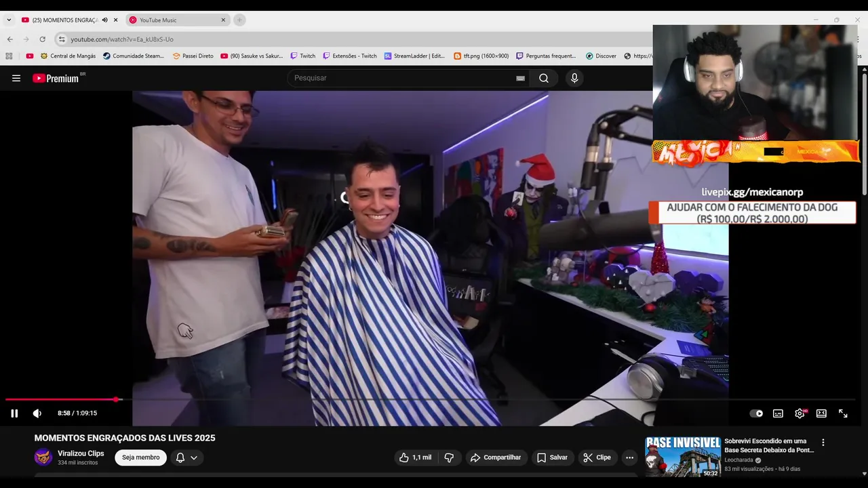868x488 pixels.
Task: Create a clip with Clipe button
Action: [x=597, y=457]
